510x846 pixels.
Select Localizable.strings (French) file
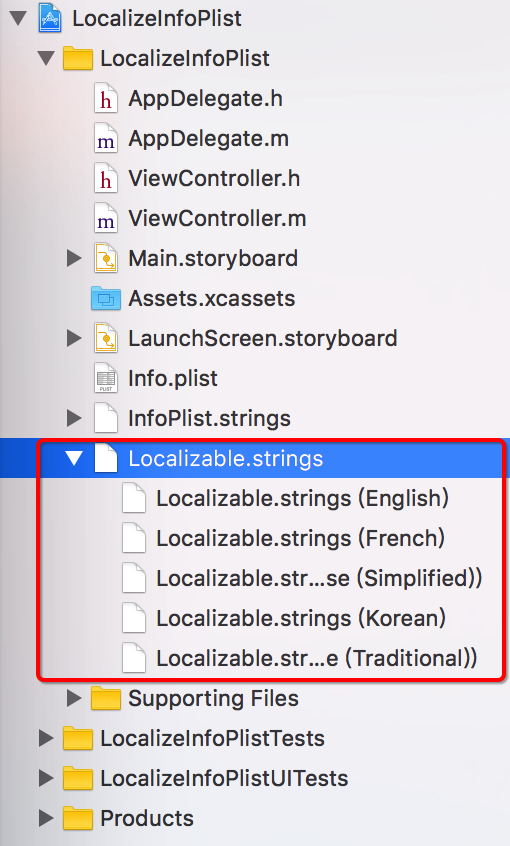tap(283, 538)
